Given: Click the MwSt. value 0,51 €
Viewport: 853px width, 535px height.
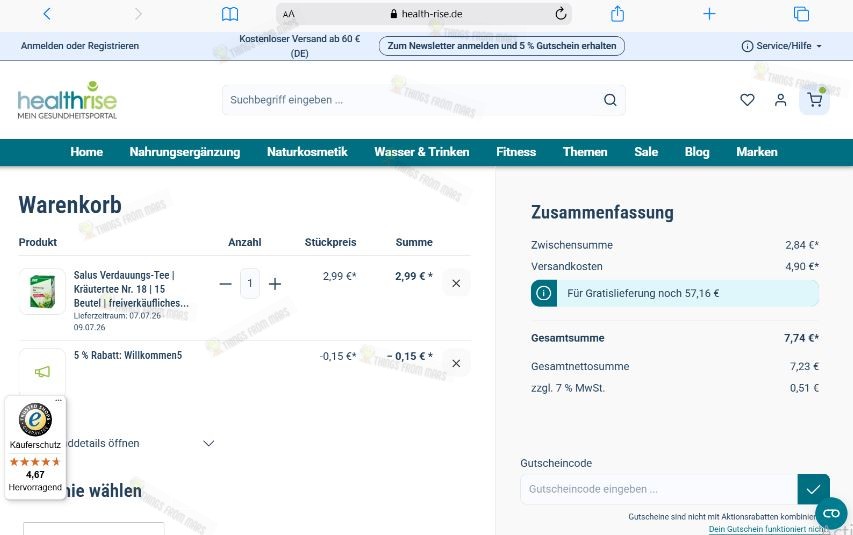Looking at the screenshot, I should pyautogui.click(x=805, y=388).
